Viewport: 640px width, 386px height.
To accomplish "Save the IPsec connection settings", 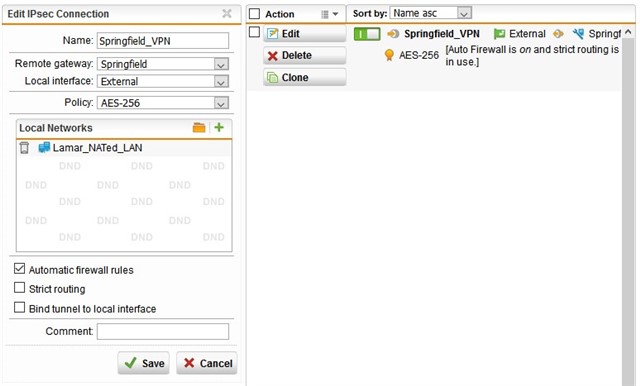I will [x=144, y=363].
